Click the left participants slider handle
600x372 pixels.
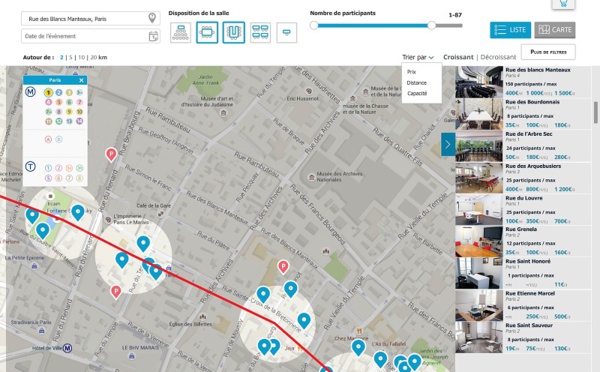(x=314, y=26)
